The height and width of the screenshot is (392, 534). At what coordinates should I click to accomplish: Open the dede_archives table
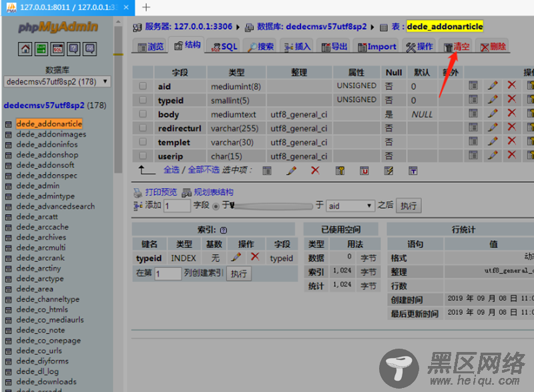point(41,237)
